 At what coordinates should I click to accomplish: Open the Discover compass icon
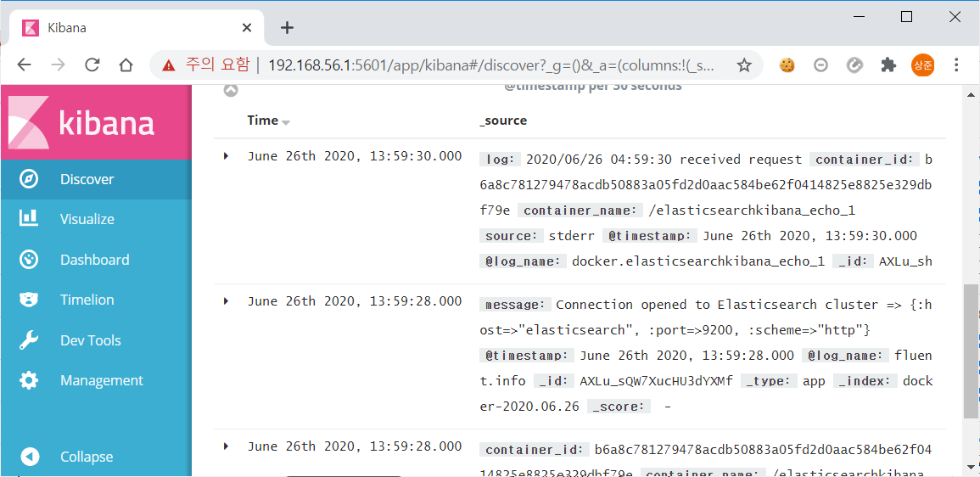coord(30,179)
